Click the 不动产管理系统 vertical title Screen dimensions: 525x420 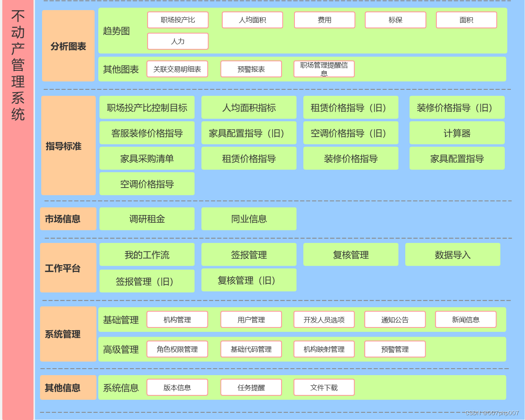(18, 65)
